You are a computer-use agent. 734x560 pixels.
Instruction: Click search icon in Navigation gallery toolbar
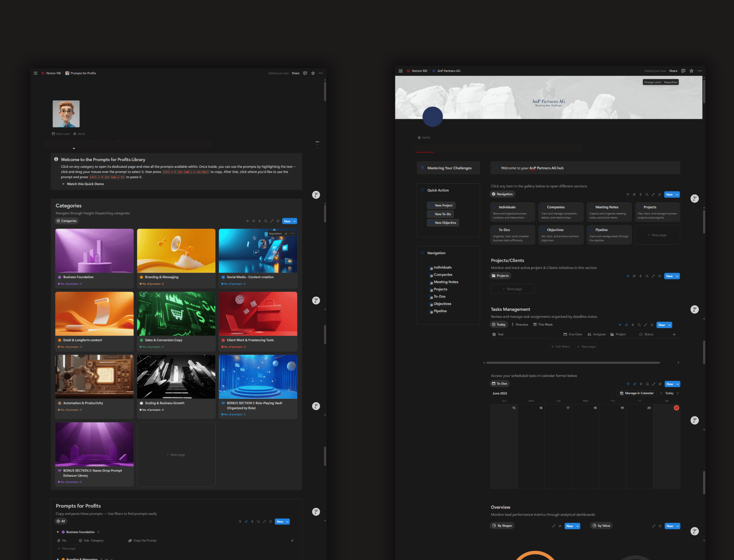(x=647, y=194)
